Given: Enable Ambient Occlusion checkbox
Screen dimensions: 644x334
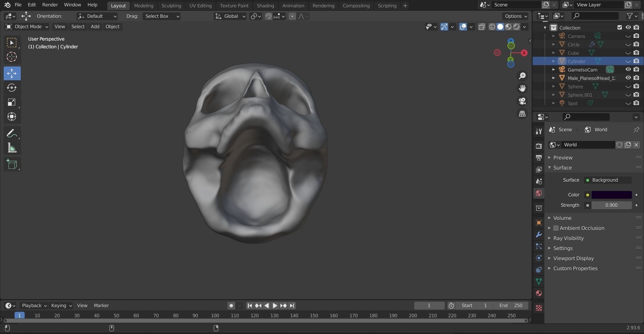Looking at the screenshot, I should click(x=556, y=228).
